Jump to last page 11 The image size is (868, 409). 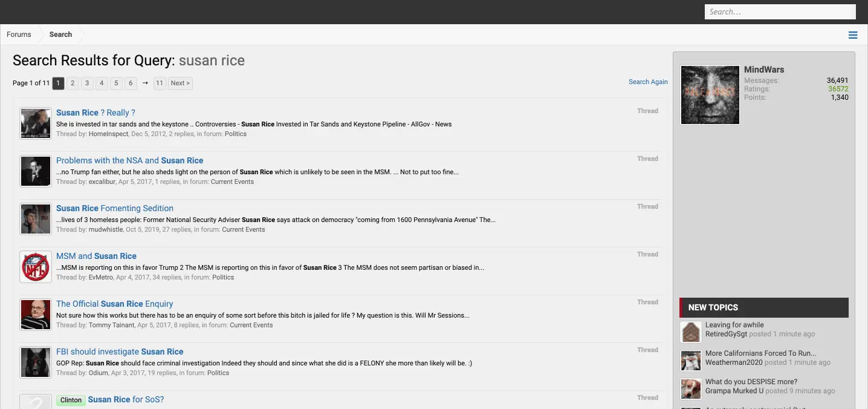pyautogui.click(x=159, y=83)
